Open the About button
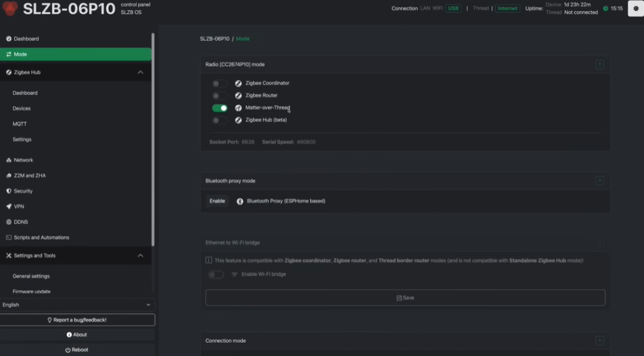This screenshot has height=356, width=644. (77, 335)
